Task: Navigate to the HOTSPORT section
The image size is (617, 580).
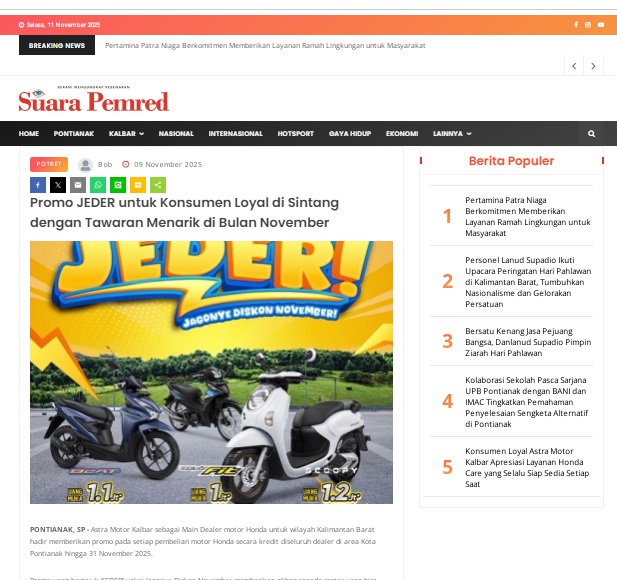Action: click(x=295, y=133)
